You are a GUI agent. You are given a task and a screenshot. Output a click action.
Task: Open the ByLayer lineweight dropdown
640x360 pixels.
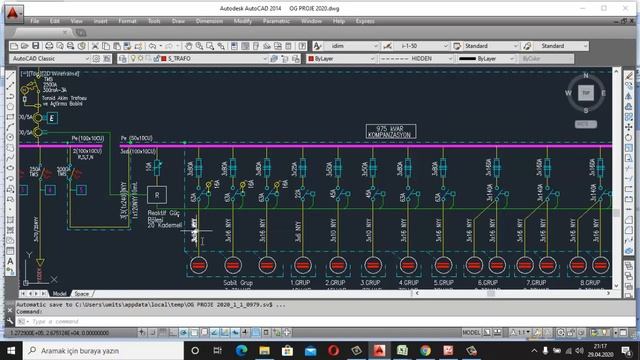(x=511, y=59)
